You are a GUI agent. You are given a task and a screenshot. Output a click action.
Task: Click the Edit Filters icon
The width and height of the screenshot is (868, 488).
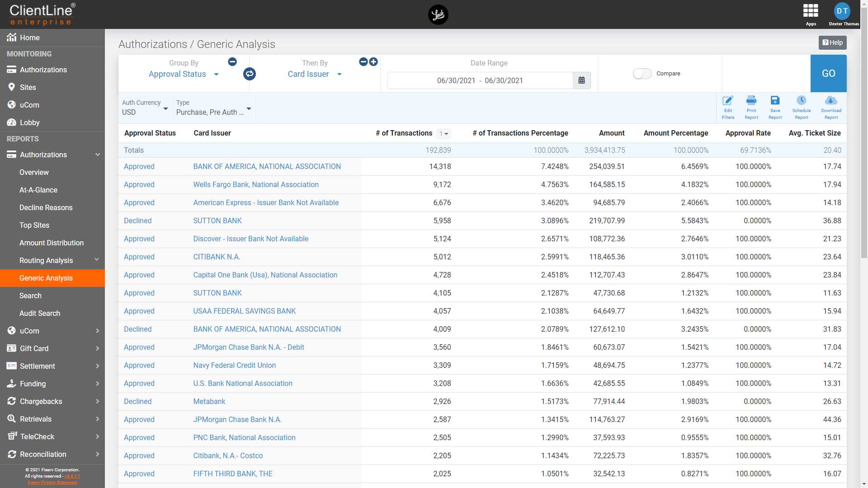click(728, 101)
